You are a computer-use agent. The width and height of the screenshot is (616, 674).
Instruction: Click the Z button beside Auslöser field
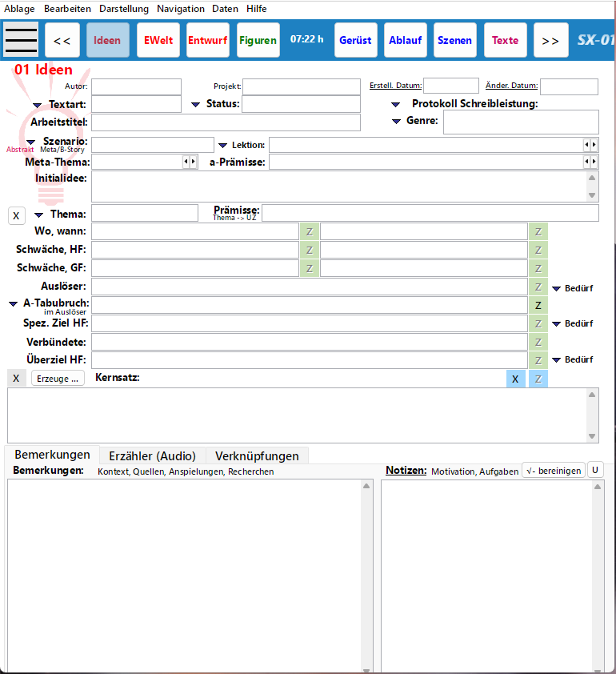538,287
